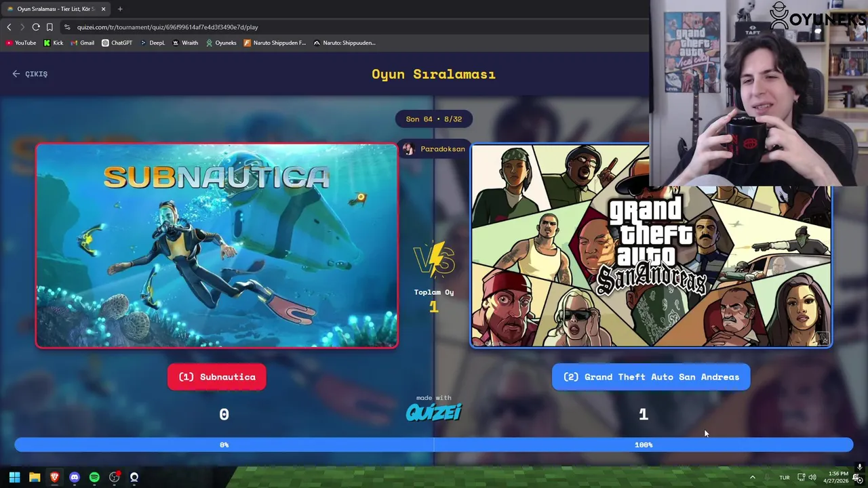The image size is (868, 488).
Task: Open the Oyuneks bookmark
Action: [x=222, y=43]
